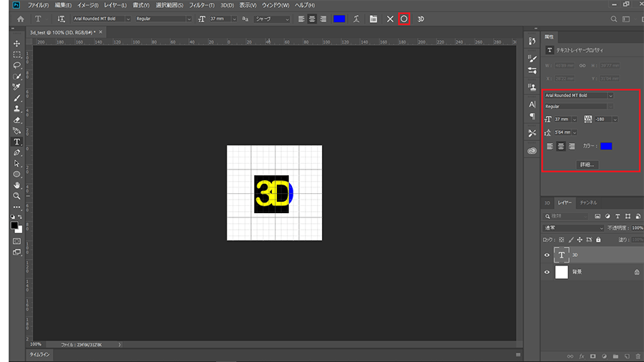Open font family dropdown in options bar
This screenshot has height=362, width=644.
(x=99, y=19)
